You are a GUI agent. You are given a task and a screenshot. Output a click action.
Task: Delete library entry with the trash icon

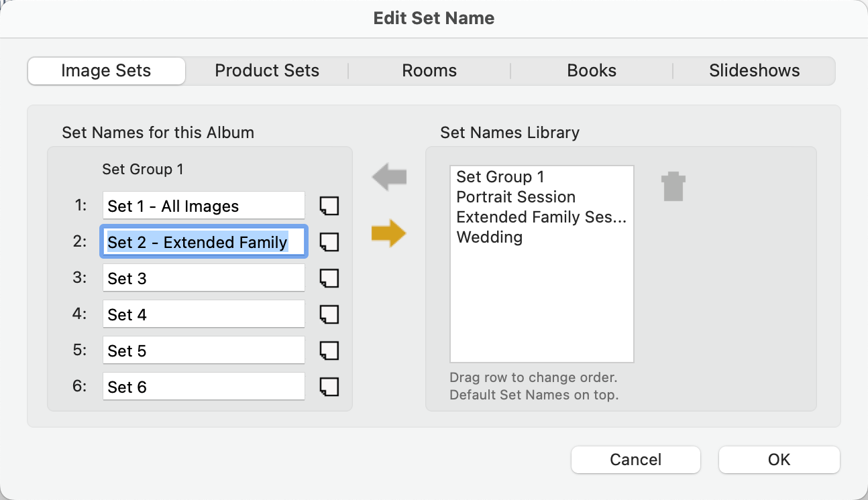coord(673,187)
